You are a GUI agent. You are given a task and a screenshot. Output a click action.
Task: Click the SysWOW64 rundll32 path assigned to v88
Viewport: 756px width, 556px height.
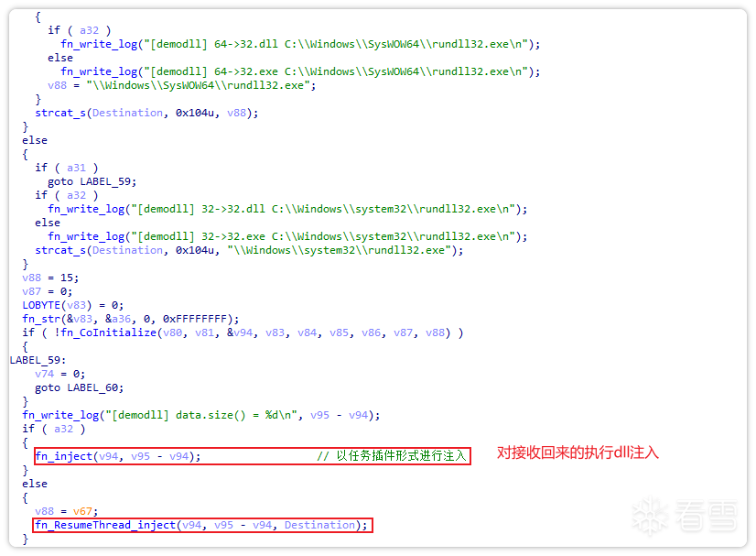click(x=199, y=86)
